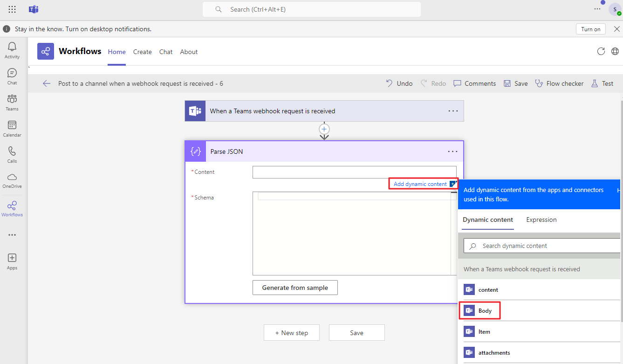The width and height of the screenshot is (623, 364).
Task: Switch to the Home tab
Action: [117, 52]
